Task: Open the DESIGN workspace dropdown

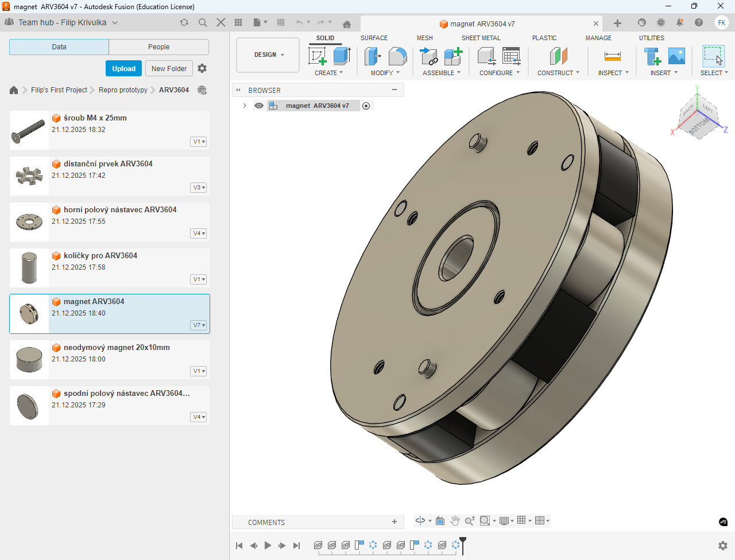Action: [268, 55]
